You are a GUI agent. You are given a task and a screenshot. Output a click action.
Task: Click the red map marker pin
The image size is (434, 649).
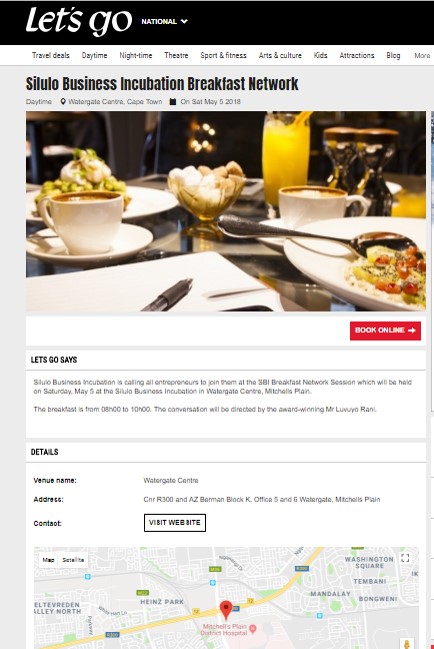225,610
